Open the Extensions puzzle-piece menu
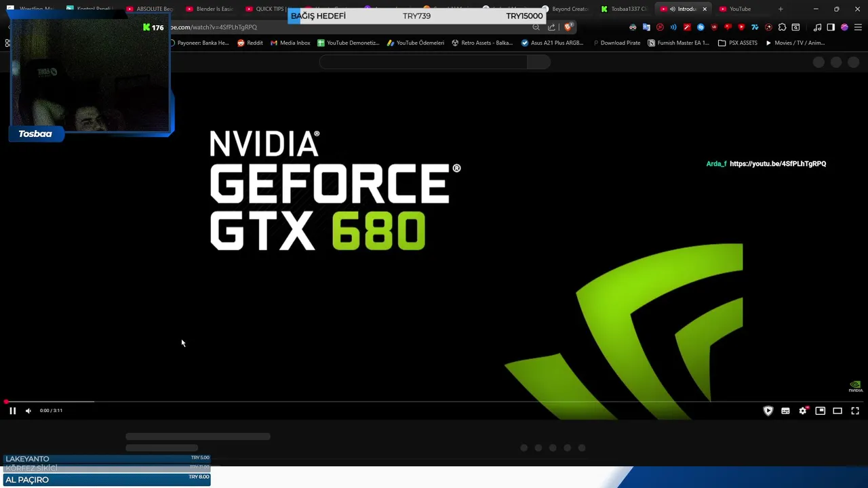The width and height of the screenshot is (868, 488). click(782, 27)
